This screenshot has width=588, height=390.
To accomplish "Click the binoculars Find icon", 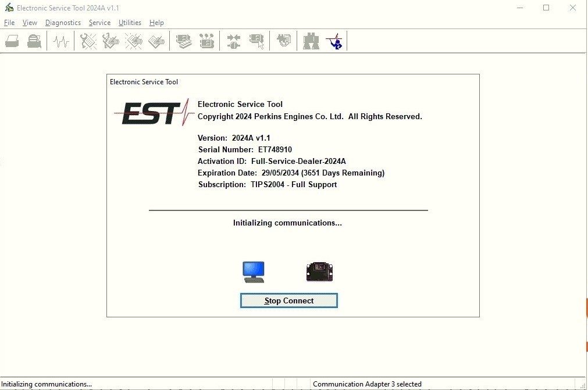I will (x=311, y=41).
